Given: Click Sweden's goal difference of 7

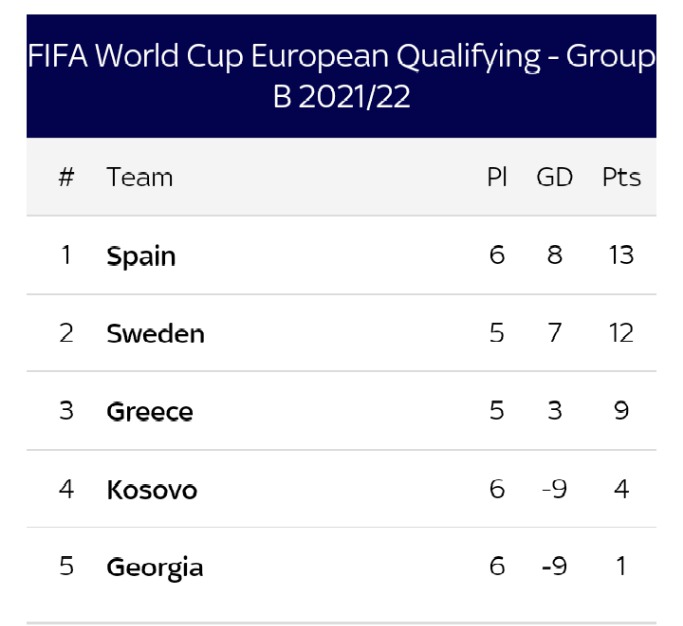Looking at the screenshot, I should (555, 333).
